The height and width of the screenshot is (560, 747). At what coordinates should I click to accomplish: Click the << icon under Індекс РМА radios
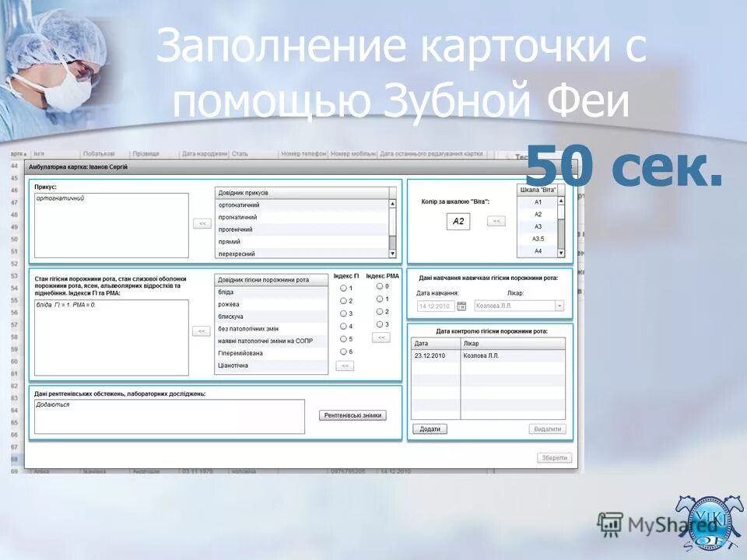coord(381,337)
